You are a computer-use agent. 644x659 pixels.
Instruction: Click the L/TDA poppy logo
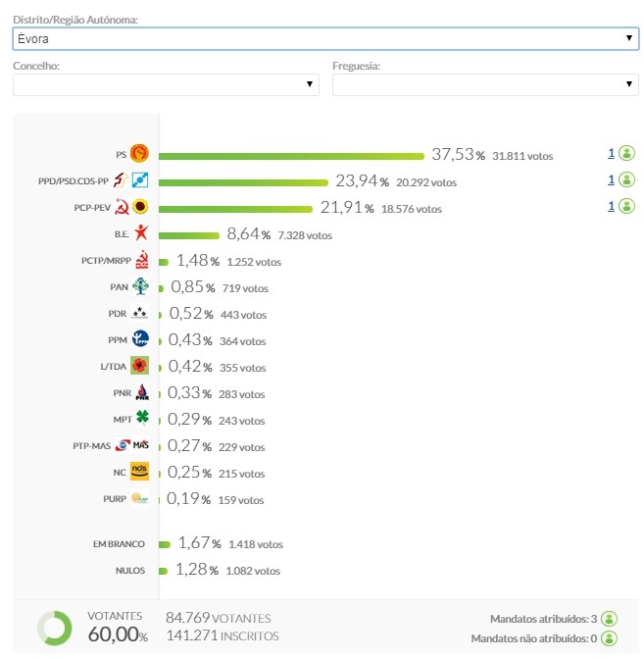coord(139,366)
